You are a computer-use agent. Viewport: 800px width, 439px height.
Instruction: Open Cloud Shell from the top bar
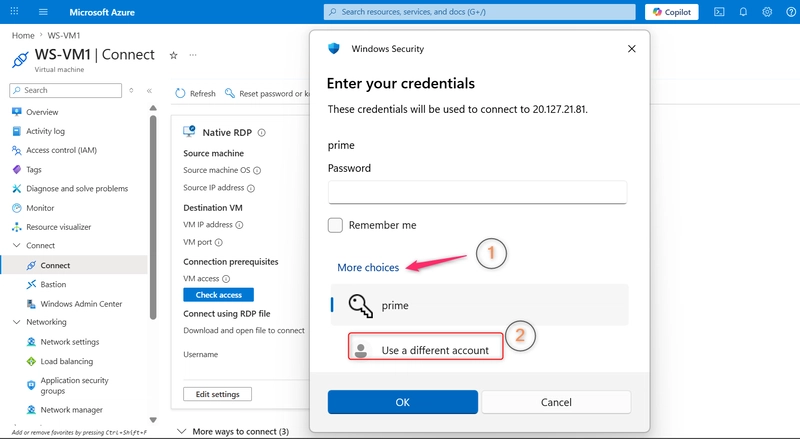[719, 12]
